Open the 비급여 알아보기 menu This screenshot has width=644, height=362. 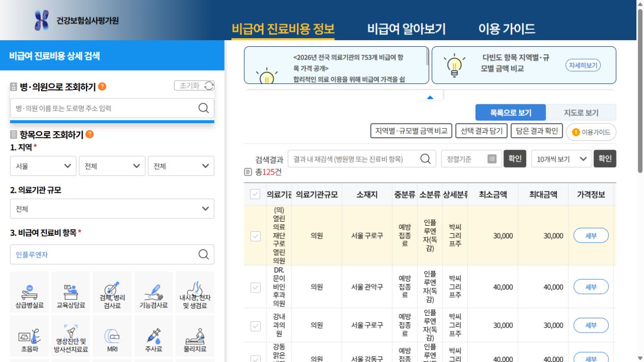pos(407,28)
